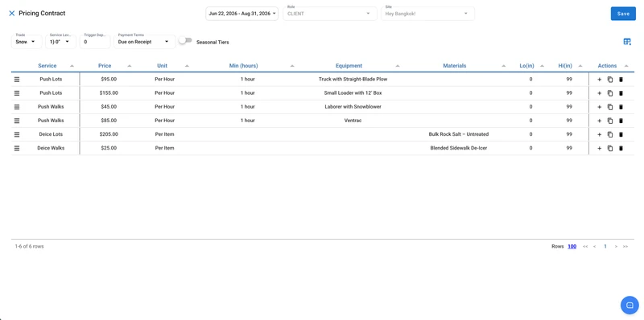Delete the Deice Walks row

tap(621, 148)
